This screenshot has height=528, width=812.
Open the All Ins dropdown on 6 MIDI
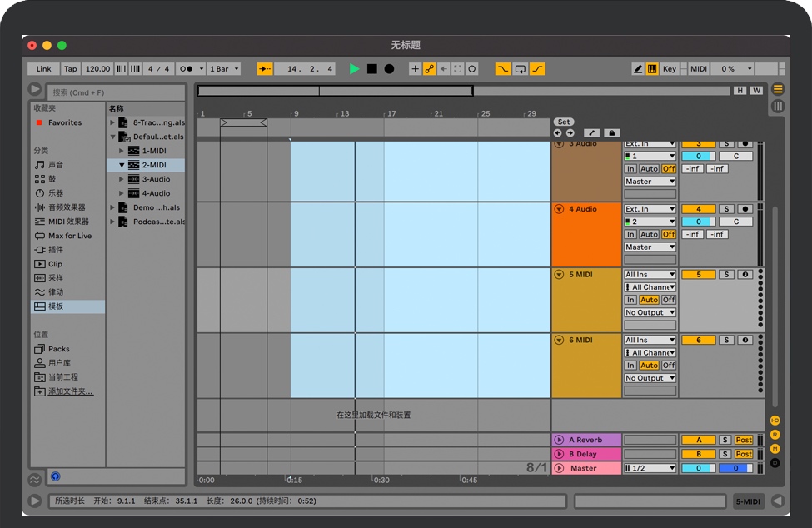(649, 340)
